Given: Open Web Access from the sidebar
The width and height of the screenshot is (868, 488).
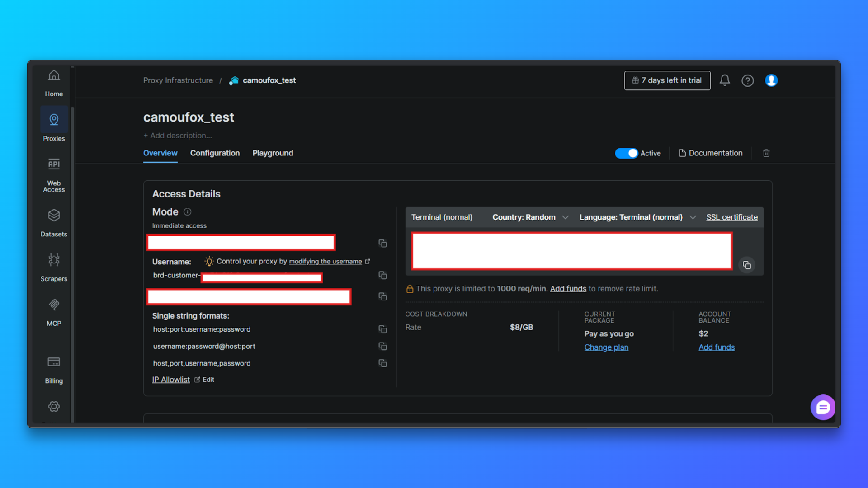Looking at the screenshot, I should tap(53, 174).
